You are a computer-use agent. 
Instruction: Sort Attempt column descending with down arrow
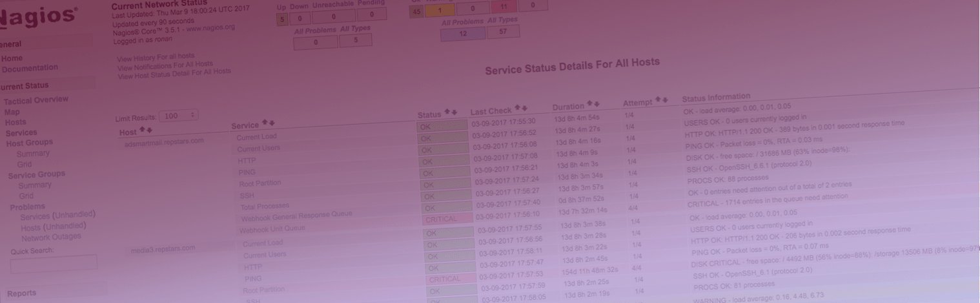click(665, 100)
